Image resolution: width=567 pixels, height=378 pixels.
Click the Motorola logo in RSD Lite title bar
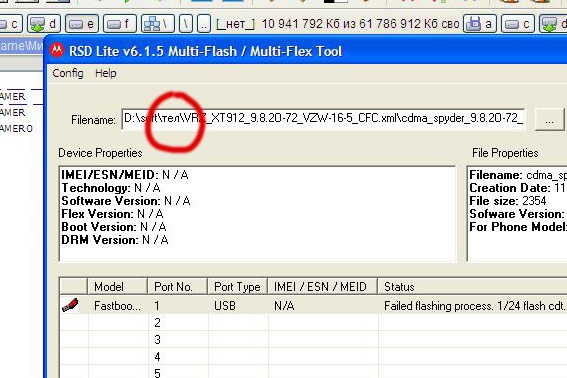coord(57,51)
